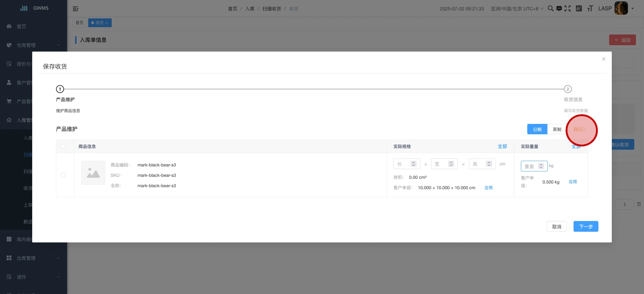Toggle fullscreen mode icon

[568, 8]
